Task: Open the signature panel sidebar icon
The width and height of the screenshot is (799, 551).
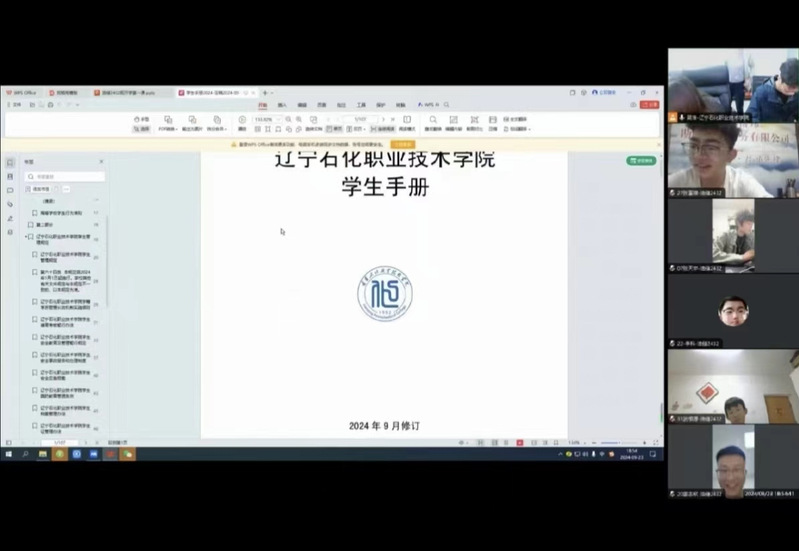Action: point(10,218)
